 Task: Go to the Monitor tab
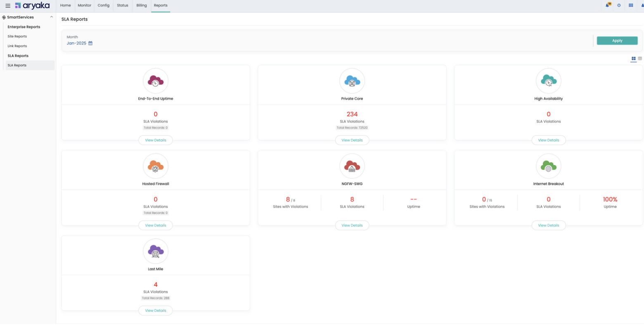(84, 5)
